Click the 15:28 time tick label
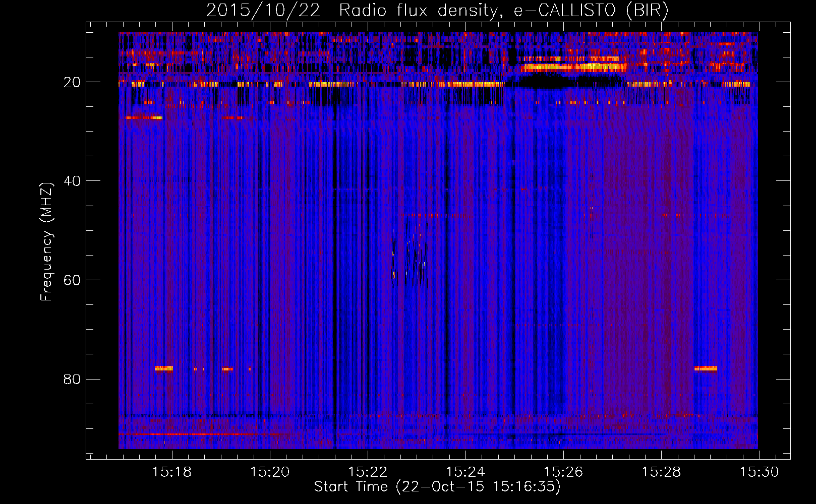The image size is (816, 504). pyautogui.click(x=661, y=472)
